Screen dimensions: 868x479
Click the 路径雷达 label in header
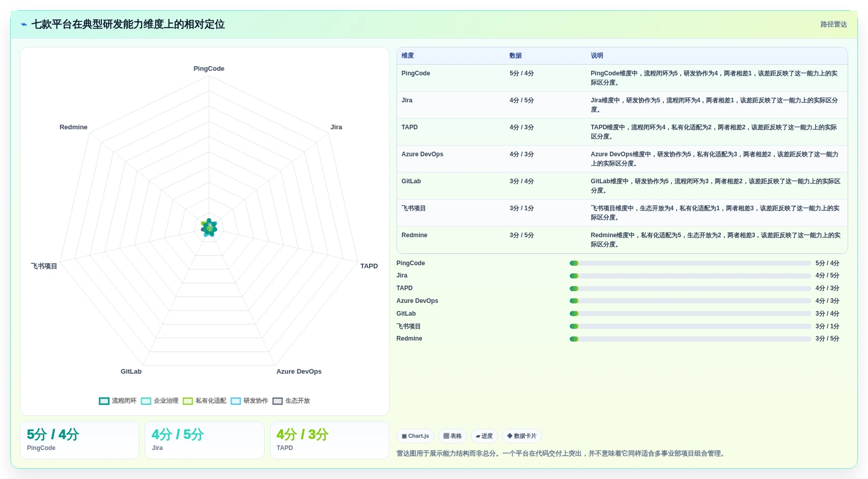[833, 24]
